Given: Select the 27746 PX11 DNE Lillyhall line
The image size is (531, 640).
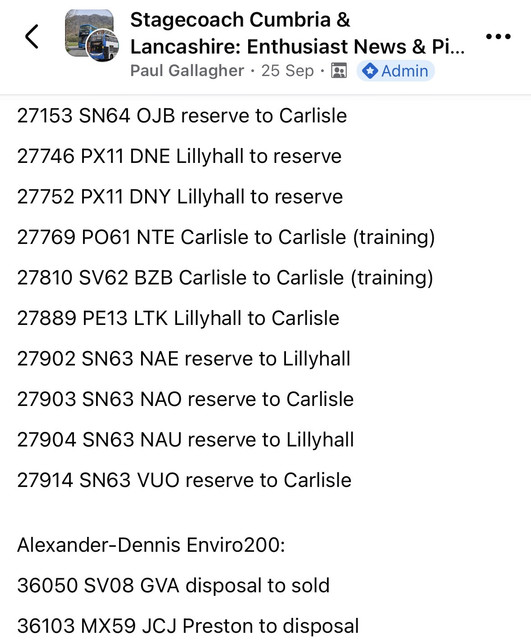Looking at the screenshot, I should click(179, 156).
